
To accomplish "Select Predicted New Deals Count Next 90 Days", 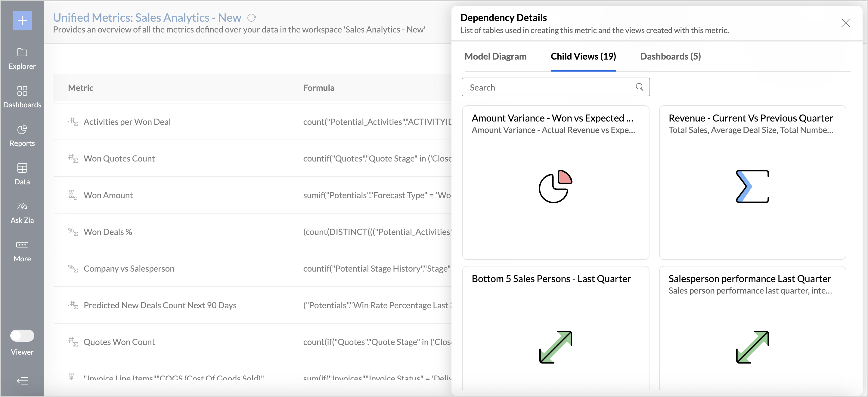I will (160, 305).
